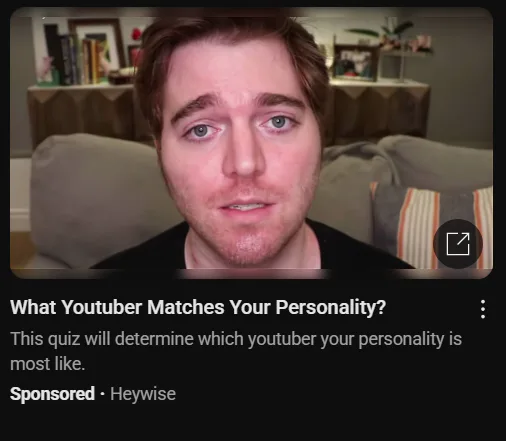Click the bookshelf books in the thumbnail

(78, 58)
